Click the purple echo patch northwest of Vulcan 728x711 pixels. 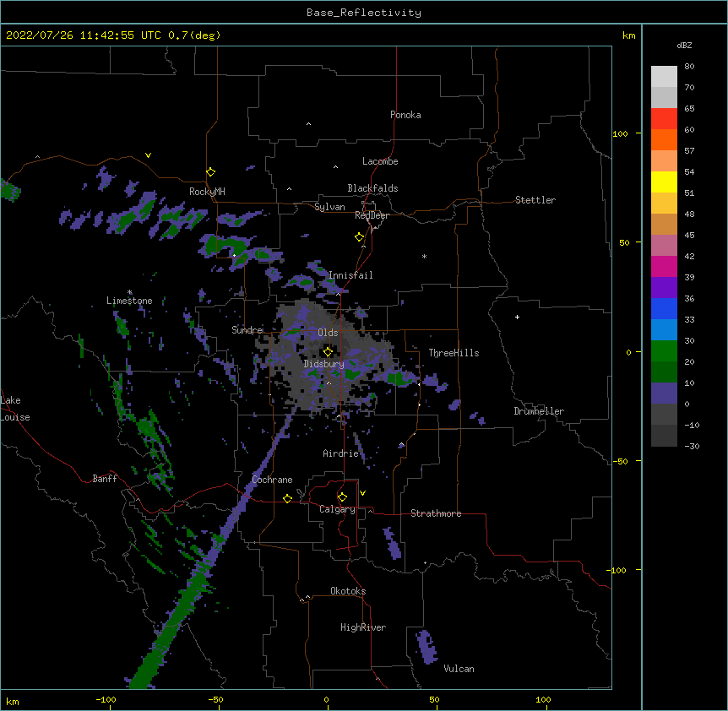(x=426, y=647)
